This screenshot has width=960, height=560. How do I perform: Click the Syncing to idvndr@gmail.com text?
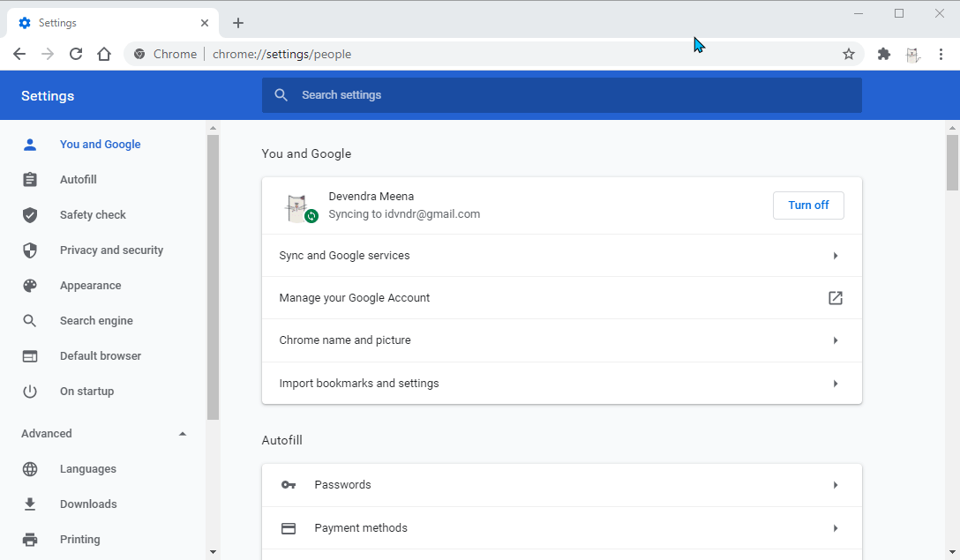click(404, 214)
